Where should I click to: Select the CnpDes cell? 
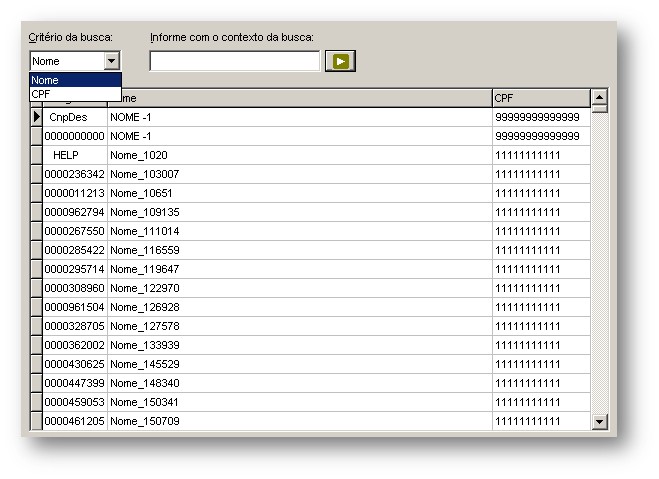(x=75, y=117)
